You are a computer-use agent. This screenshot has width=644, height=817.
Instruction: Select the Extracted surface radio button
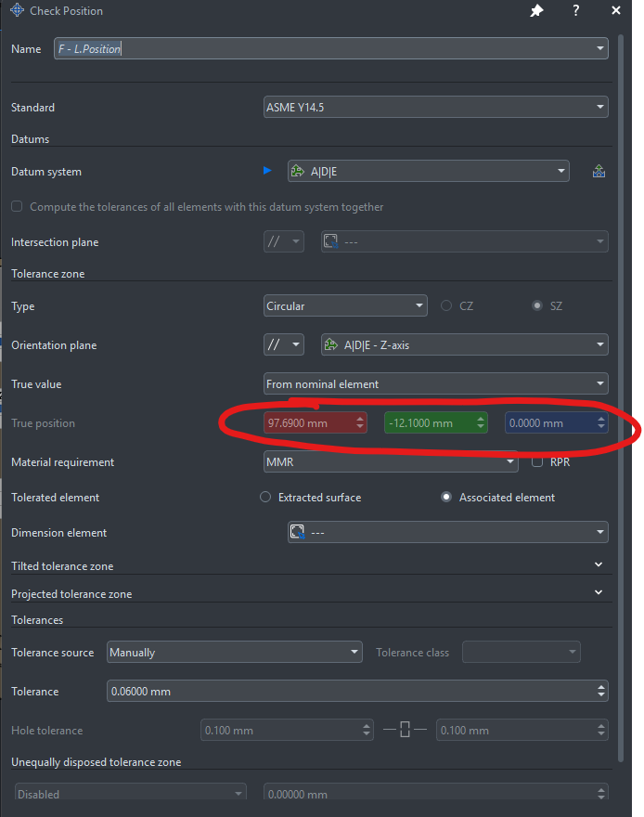tap(265, 498)
